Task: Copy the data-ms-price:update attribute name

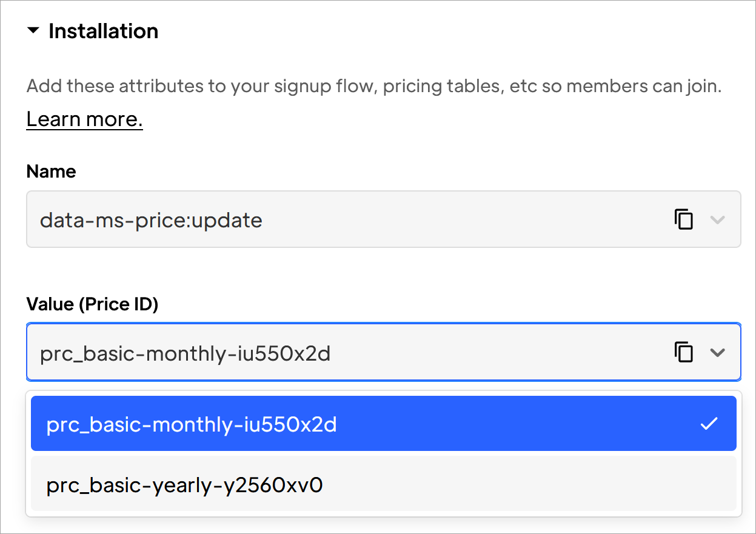Action: (684, 219)
